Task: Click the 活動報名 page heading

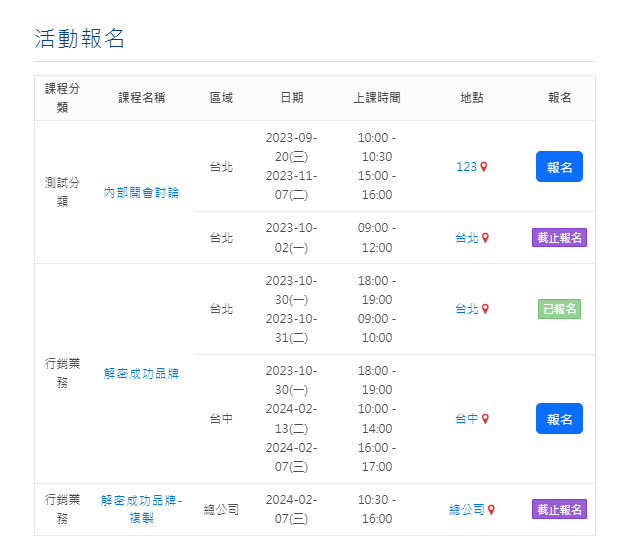Action: click(80, 39)
